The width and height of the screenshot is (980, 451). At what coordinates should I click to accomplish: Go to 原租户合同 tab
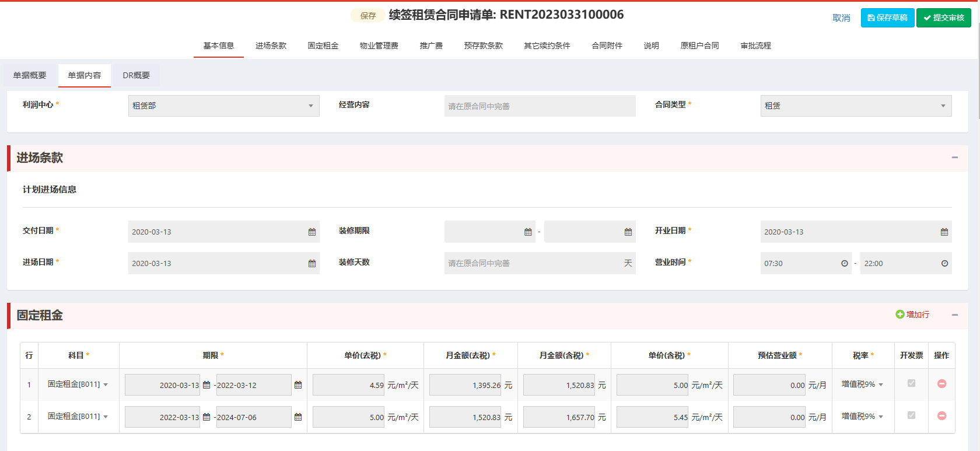(700, 46)
